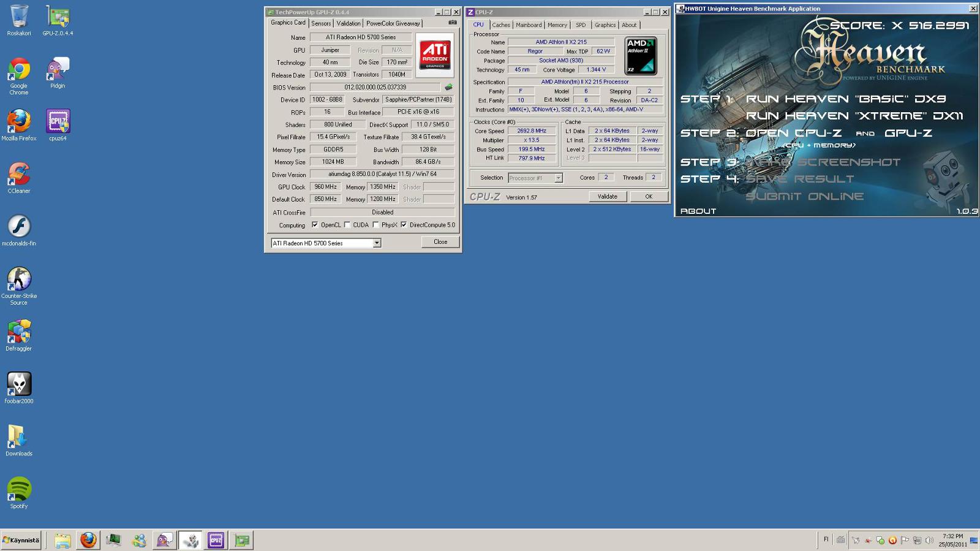Click the Close button in GPU-Z

pos(440,242)
